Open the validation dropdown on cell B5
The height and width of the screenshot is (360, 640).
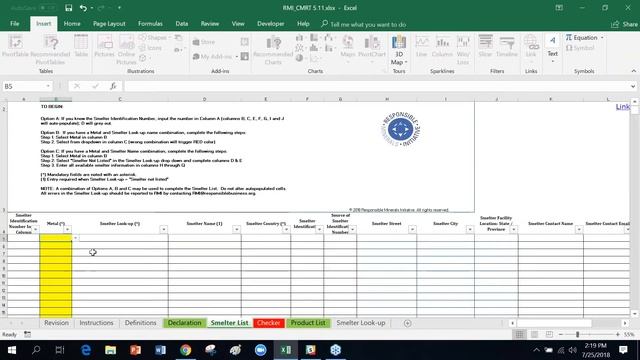pos(76,238)
